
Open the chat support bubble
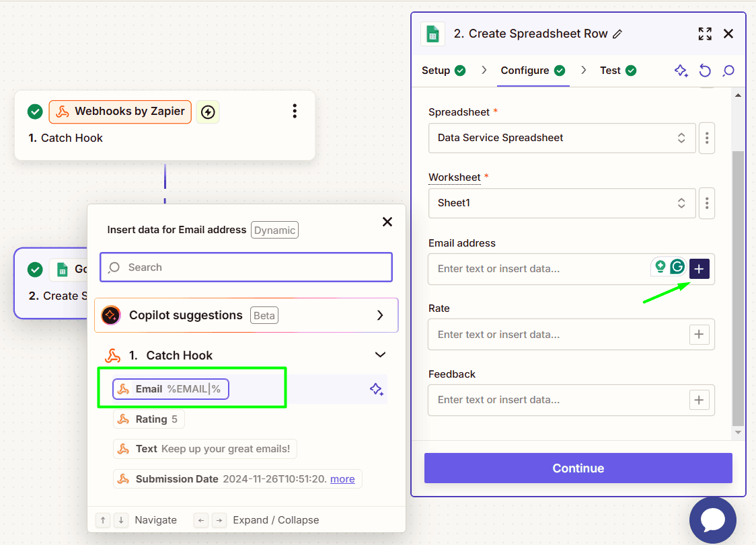(x=712, y=520)
